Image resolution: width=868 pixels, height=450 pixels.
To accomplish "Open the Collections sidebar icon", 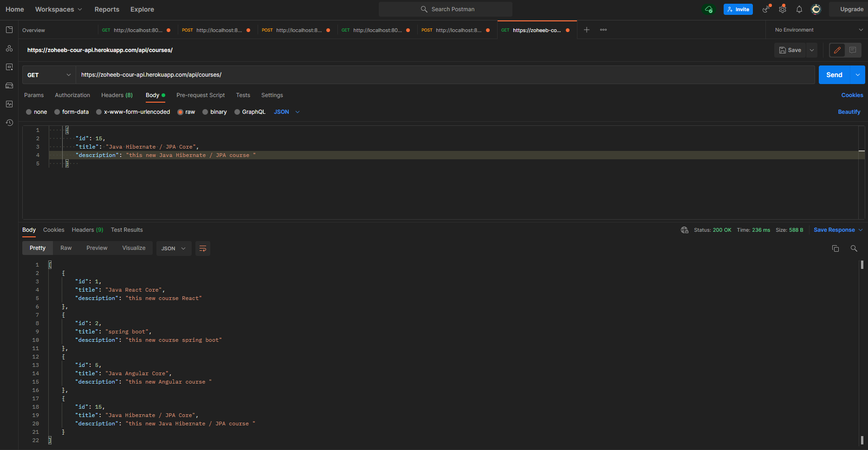I will click(x=9, y=30).
